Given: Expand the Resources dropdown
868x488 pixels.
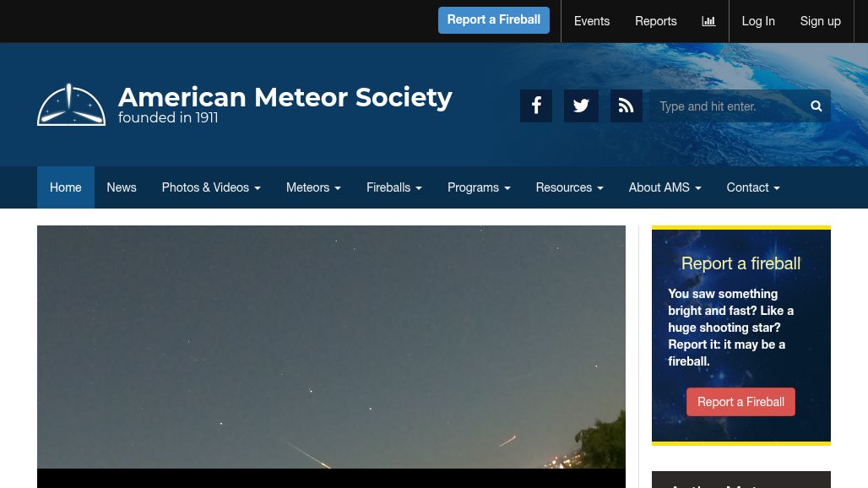Looking at the screenshot, I should coord(569,187).
